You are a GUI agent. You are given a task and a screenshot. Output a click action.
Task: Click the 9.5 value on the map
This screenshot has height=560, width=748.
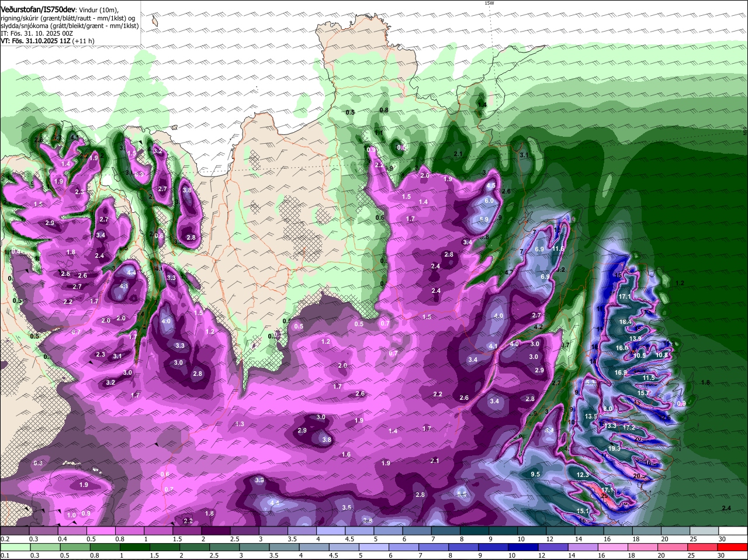pyautogui.click(x=535, y=474)
